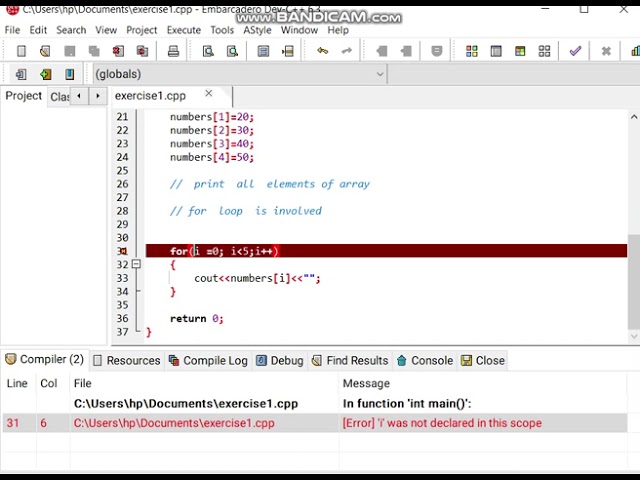This screenshot has height=480, width=640.
Task: Click the blue bookmark icon in second toolbar row
Action: pyautogui.click(x=70, y=74)
